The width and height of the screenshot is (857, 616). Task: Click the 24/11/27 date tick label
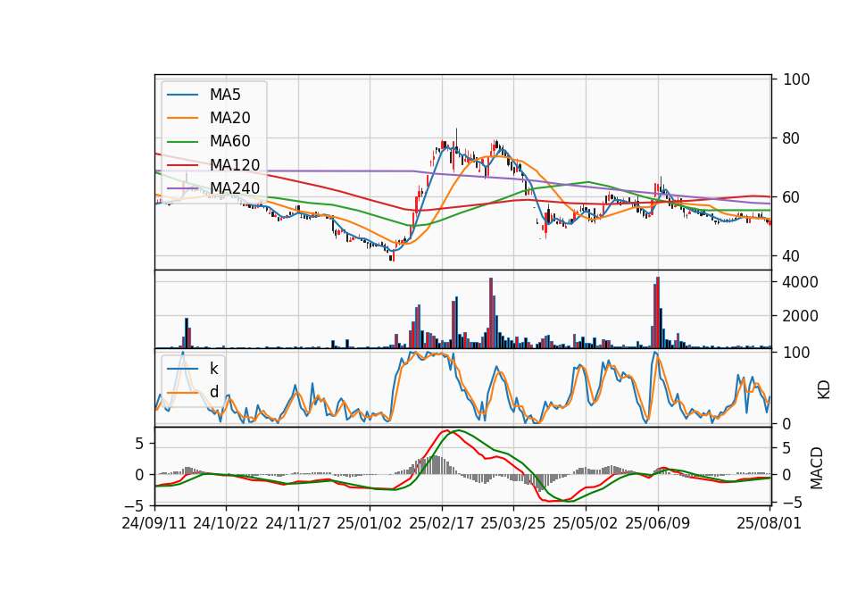(x=298, y=523)
